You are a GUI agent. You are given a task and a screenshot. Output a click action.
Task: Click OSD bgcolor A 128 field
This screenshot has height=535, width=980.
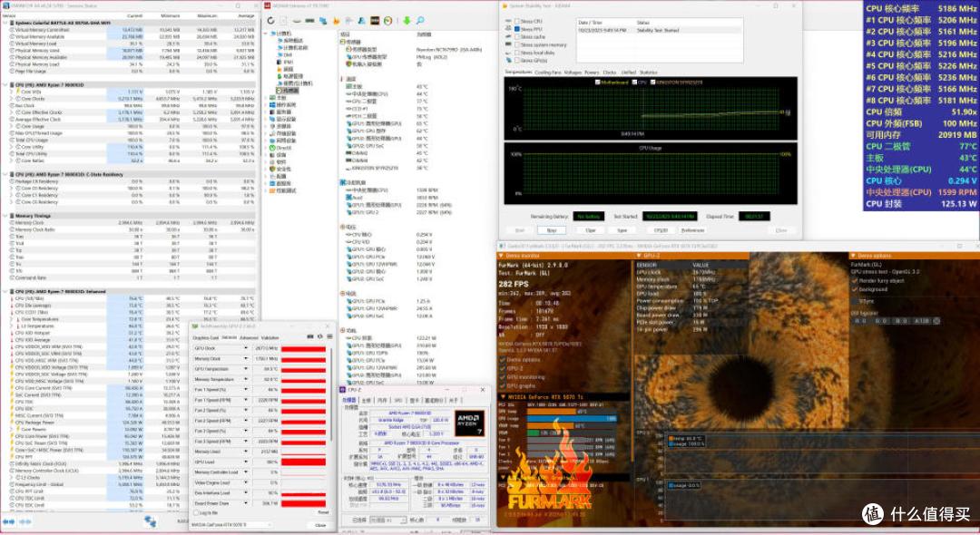(921, 321)
